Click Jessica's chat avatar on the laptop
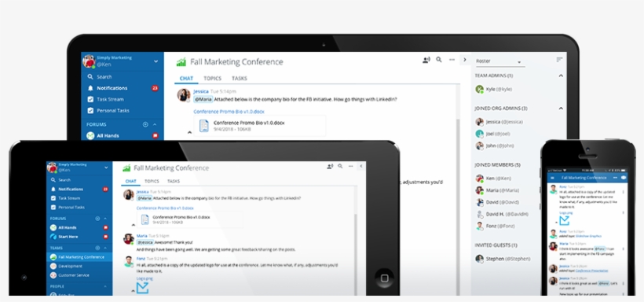 pyautogui.click(x=184, y=95)
